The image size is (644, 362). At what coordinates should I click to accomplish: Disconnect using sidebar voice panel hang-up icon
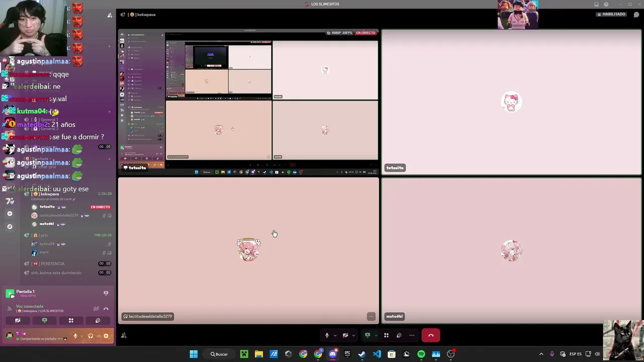click(106, 309)
